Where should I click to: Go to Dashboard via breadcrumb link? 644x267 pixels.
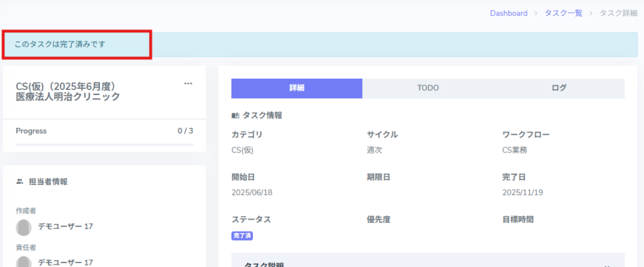[508, 13]
